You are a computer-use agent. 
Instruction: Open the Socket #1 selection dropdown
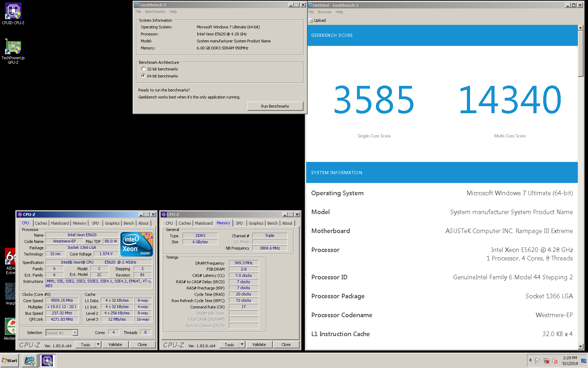pos(75,333)
